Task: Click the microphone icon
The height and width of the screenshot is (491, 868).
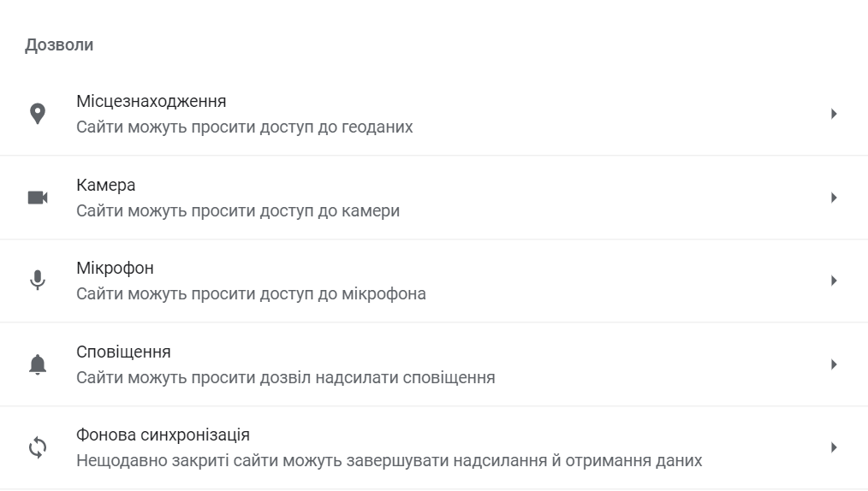Action: pos(37,281)
